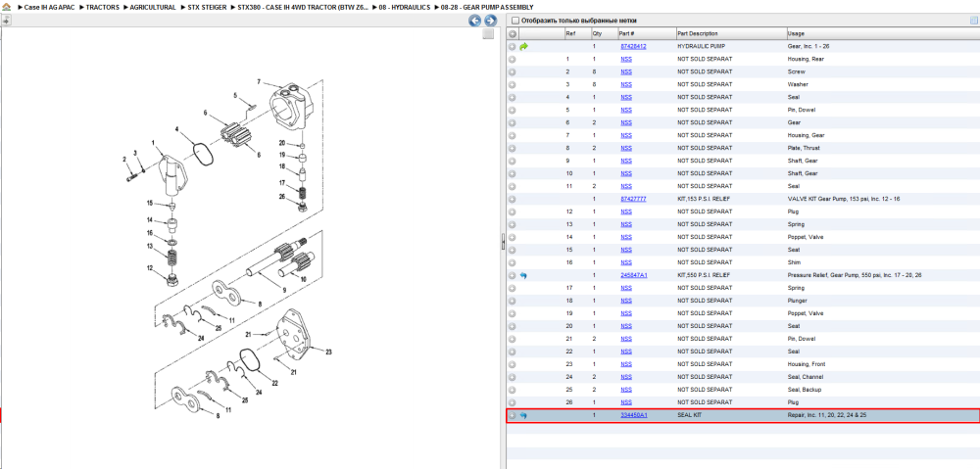Go to the home icon in breadcrumb

pos(6,8)
